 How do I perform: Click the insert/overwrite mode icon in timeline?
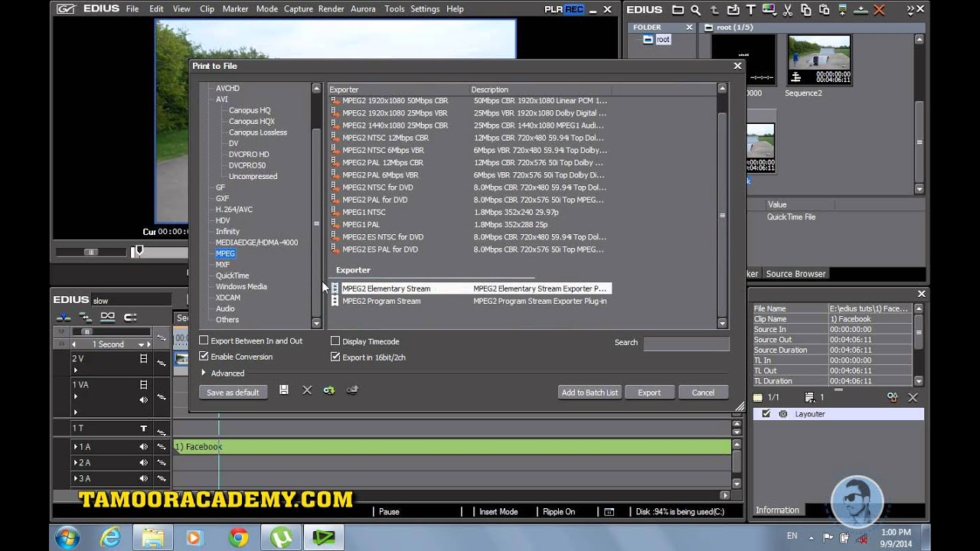point(64,318)
